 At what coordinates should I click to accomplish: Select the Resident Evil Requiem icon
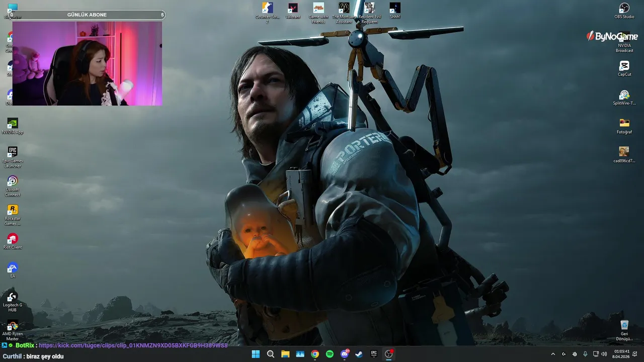click(x=370, y=13)
